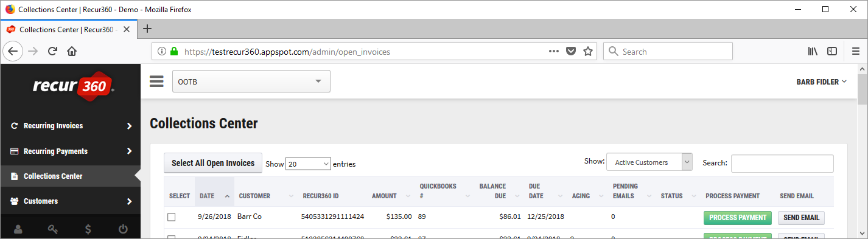Sort by Balance Due column

pos(499,192)
